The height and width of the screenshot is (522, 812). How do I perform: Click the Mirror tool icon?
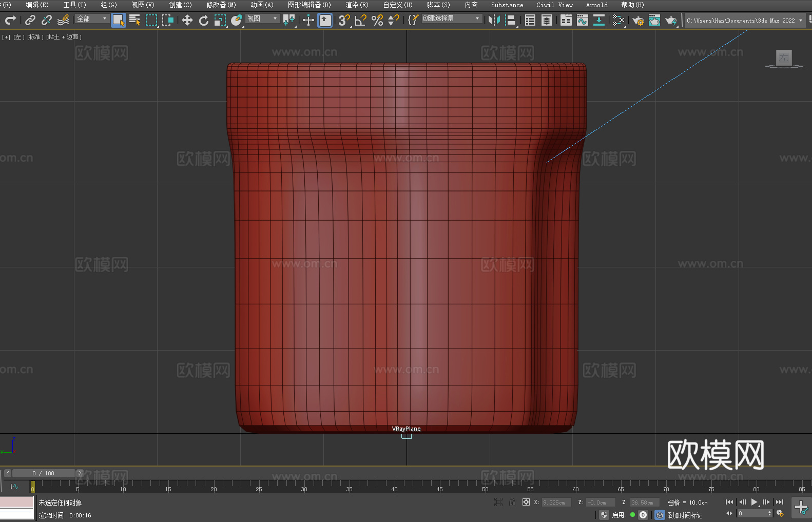click(x=494, y=20)
